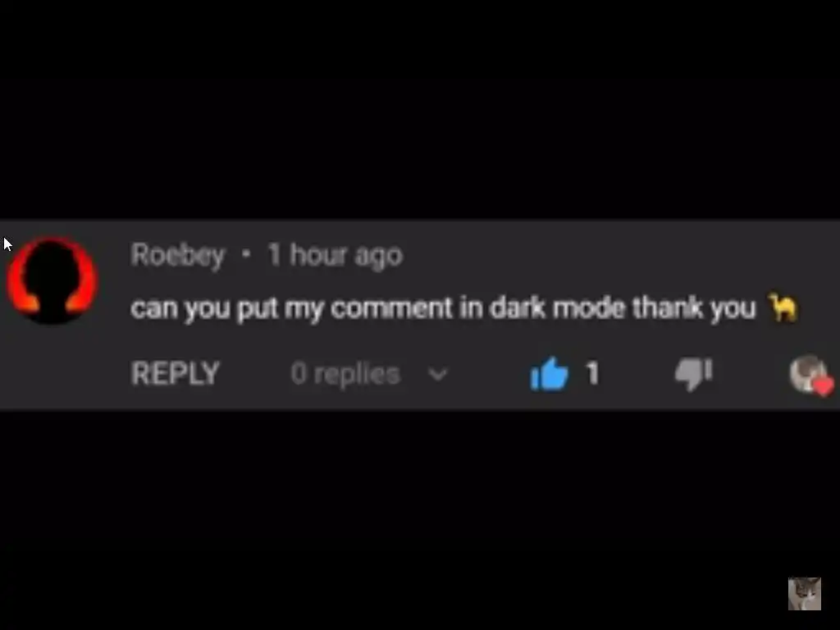This screenshot has width=840, height=630.
Task: Click the dot separator after Roebey
Action: tap(246, 254)
